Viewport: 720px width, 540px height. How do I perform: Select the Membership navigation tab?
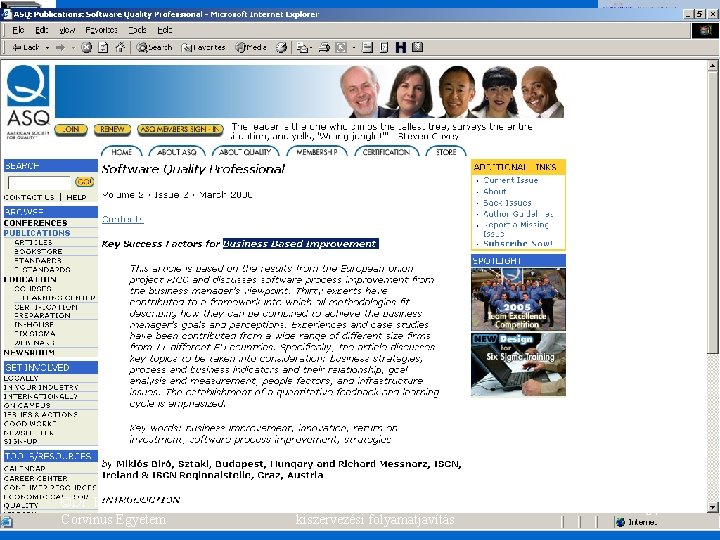(317, 152)
